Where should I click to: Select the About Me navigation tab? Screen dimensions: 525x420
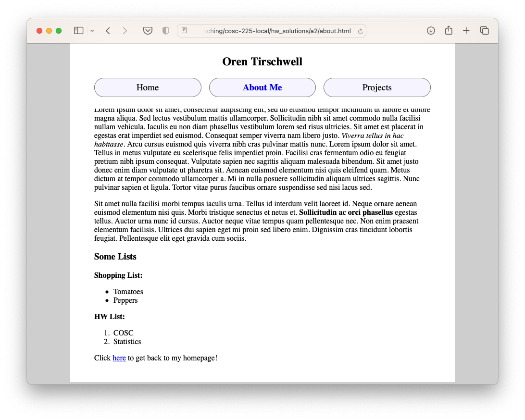pos(262,87)
